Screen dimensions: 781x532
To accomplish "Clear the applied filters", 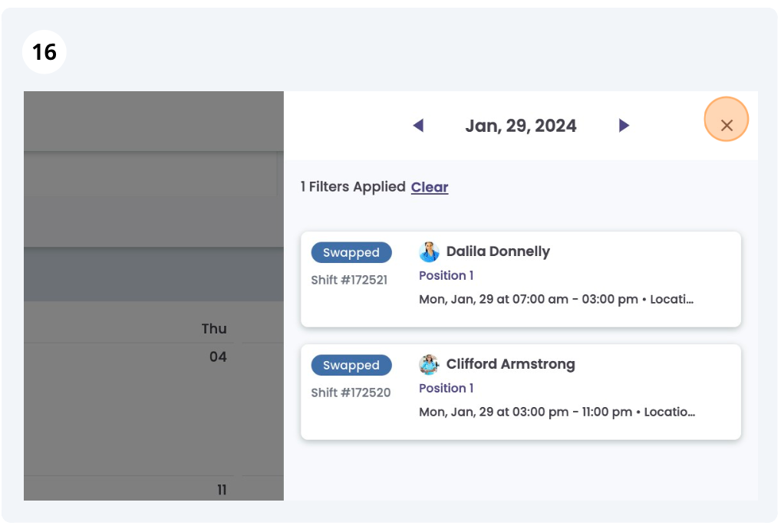I will click(430, 187).
